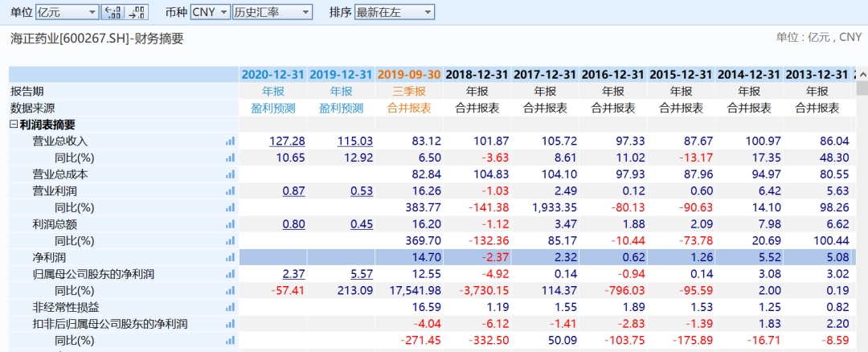Open underlined 2.37 link in 2020-12-31 column
Image resolution: width=868 pixels, height=352 pixels.
tap(294, 274)
